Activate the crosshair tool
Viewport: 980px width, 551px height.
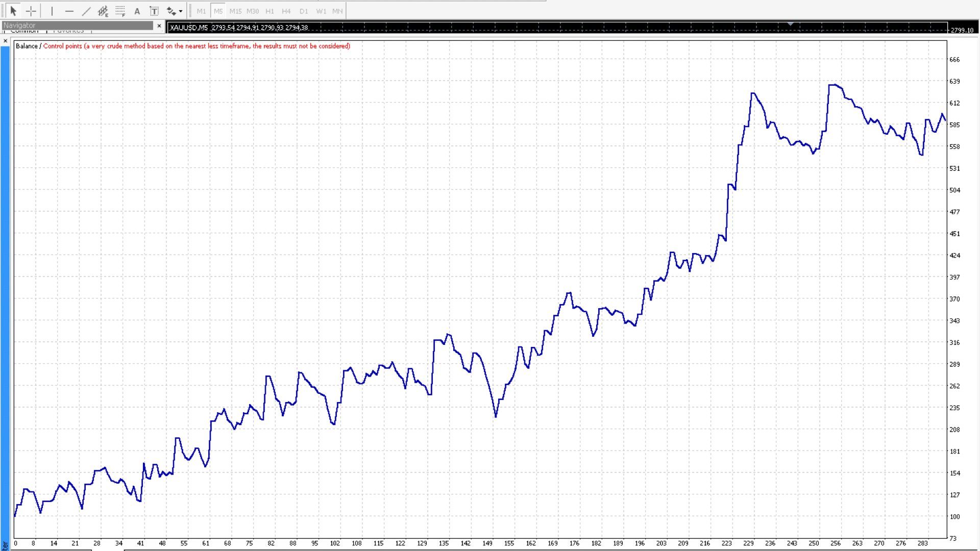click(31, 11)
